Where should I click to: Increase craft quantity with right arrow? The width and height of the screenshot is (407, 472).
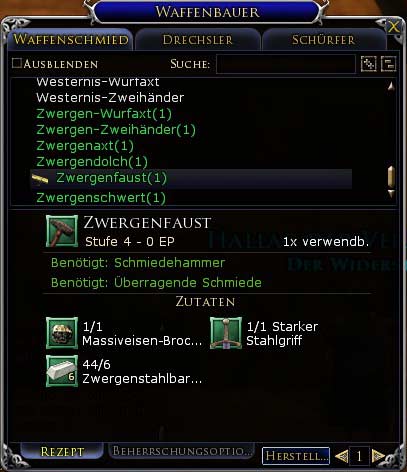pos(378,456)
